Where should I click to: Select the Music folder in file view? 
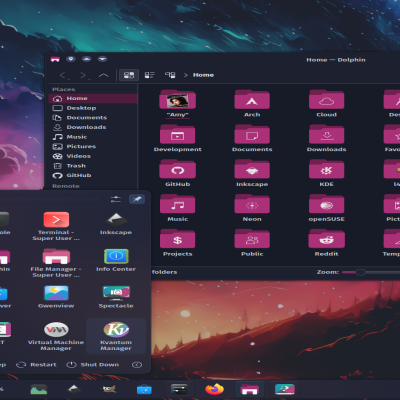[178, 204]
